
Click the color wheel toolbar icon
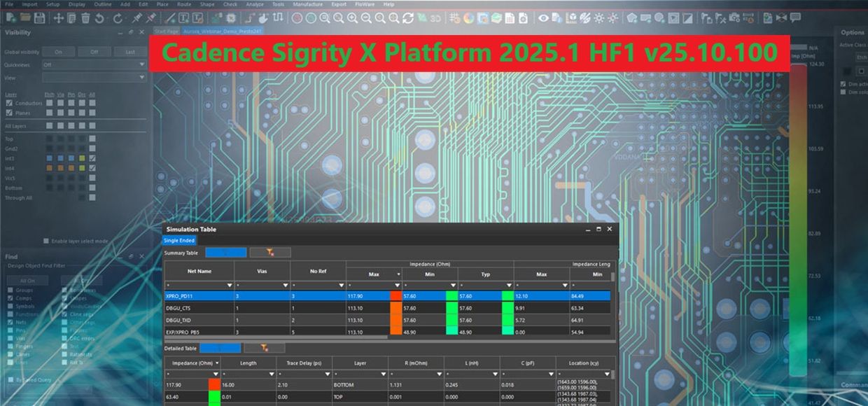click(468, 17)
